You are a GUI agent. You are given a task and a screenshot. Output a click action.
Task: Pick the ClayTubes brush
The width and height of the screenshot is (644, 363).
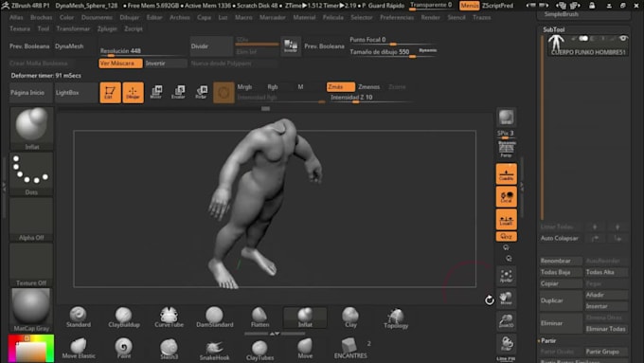[259, 350]
